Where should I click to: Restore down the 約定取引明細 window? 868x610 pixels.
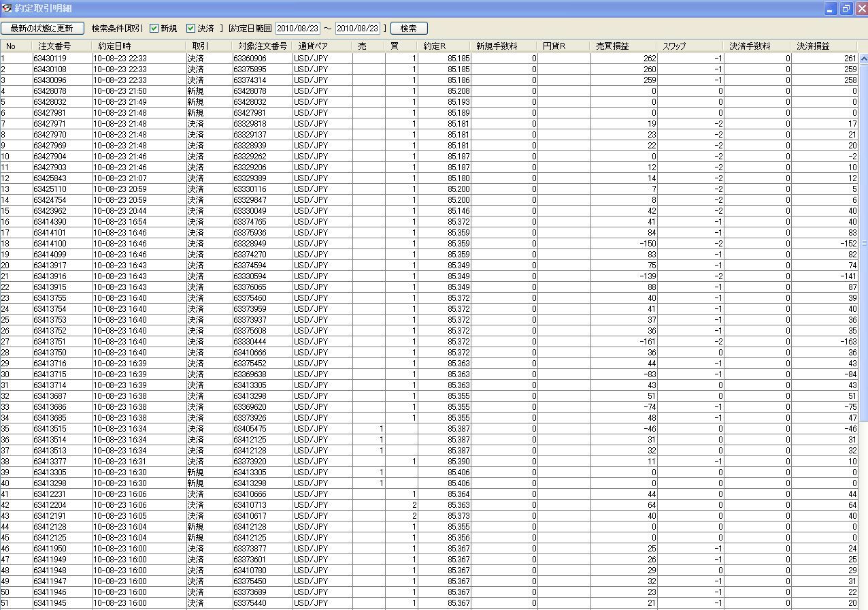(846, 8)
